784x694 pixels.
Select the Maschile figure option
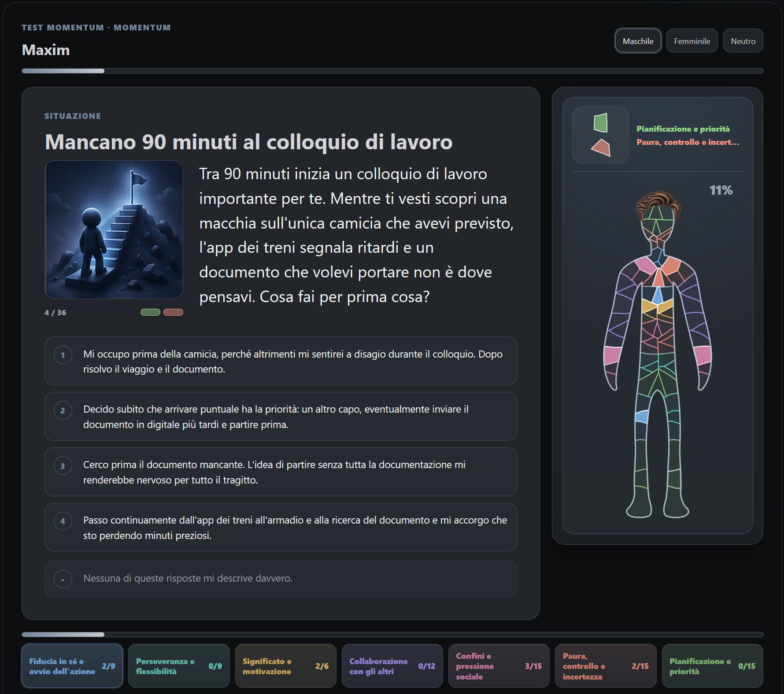pyautogui.click(x=638, y=41)
